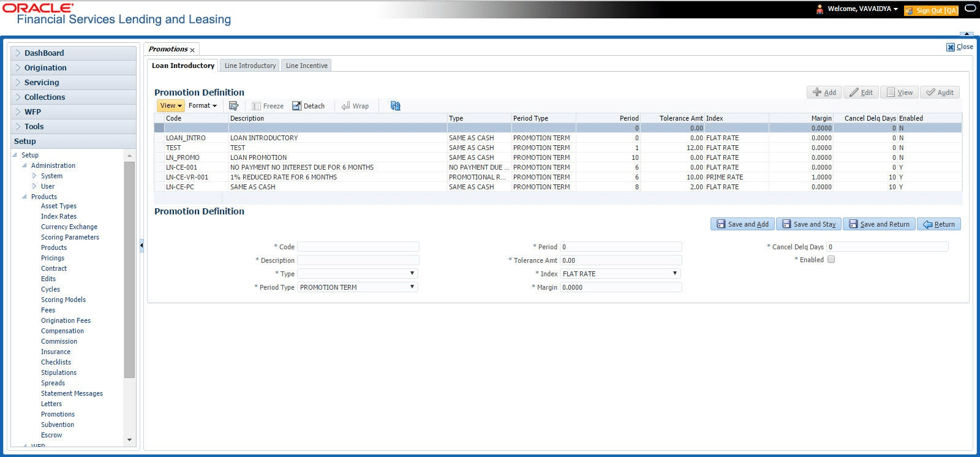This screenshot has height=457, width=980.
Task: Click the query-by-example filter icon
Action: (233, 106)
